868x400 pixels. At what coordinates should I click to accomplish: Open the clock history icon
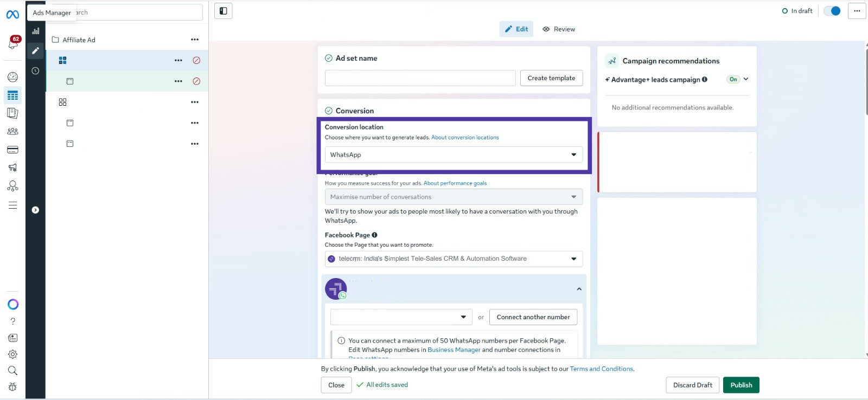(35, 70)
